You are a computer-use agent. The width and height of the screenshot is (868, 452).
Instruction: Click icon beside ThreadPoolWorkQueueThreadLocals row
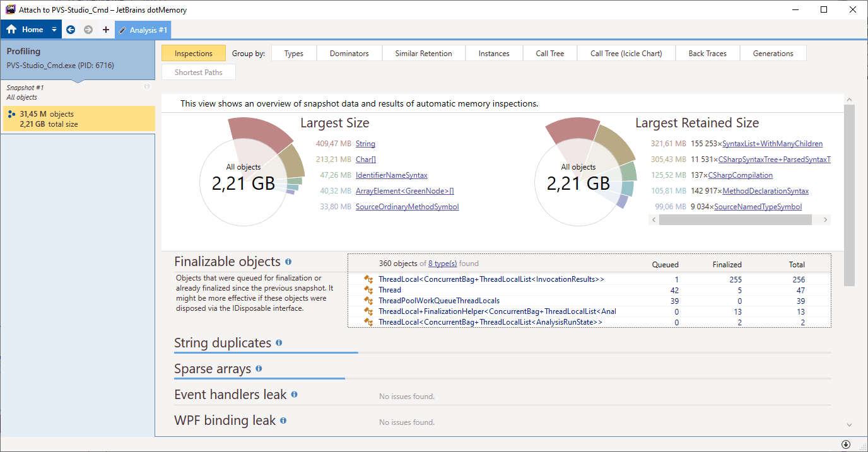(x=368, y=301)
